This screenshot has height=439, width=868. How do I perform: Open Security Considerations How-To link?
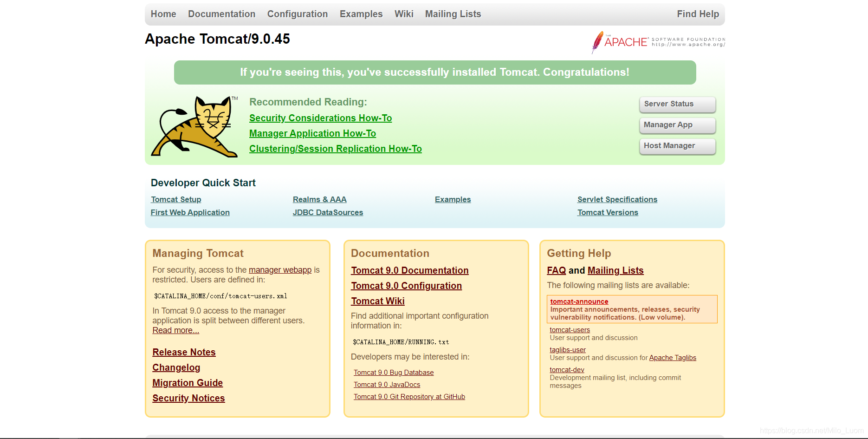(321, 118)
